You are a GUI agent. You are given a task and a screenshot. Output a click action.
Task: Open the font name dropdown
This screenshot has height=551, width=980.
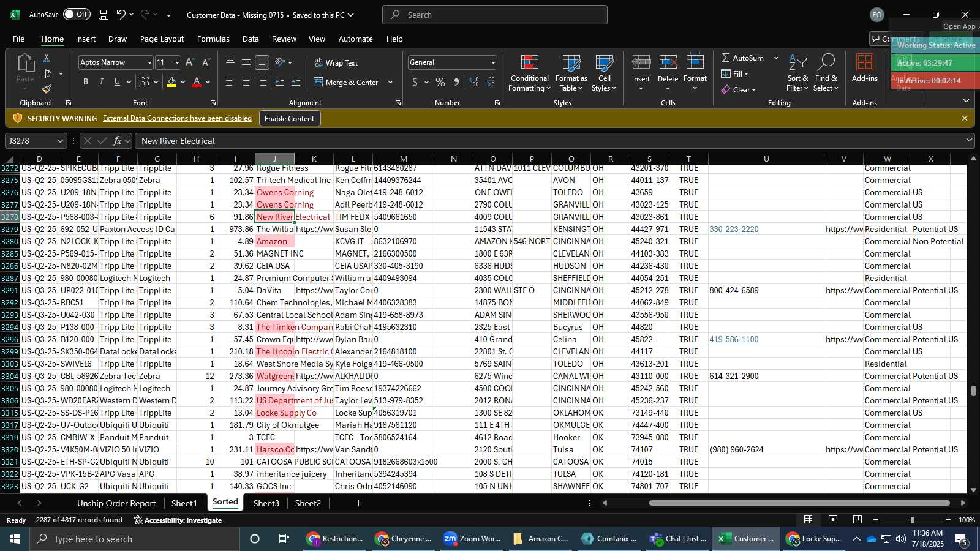tap(149, 62)
